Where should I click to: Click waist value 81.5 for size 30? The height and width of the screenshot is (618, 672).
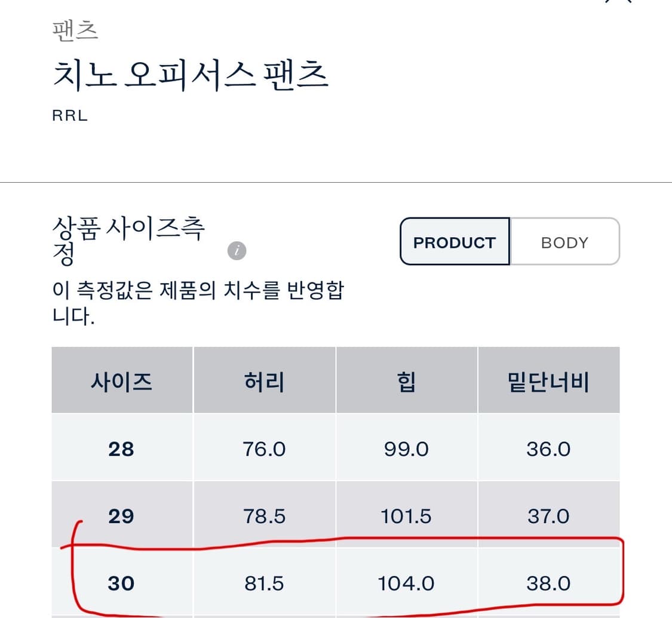pyautogui.click(x=264, y=583)
